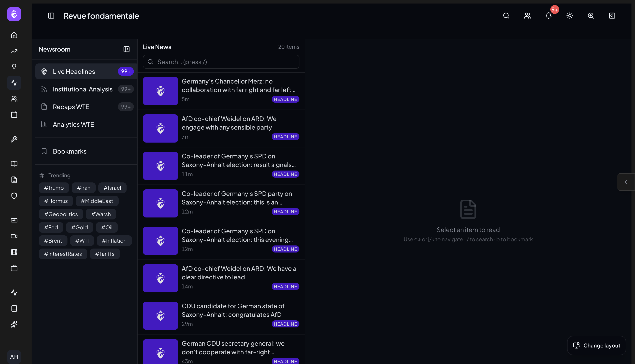Click the #Gold trending tag
Image resolution: width=635 pixels, height=364 pixels.
pyautogui.click(x=80, y=227)
